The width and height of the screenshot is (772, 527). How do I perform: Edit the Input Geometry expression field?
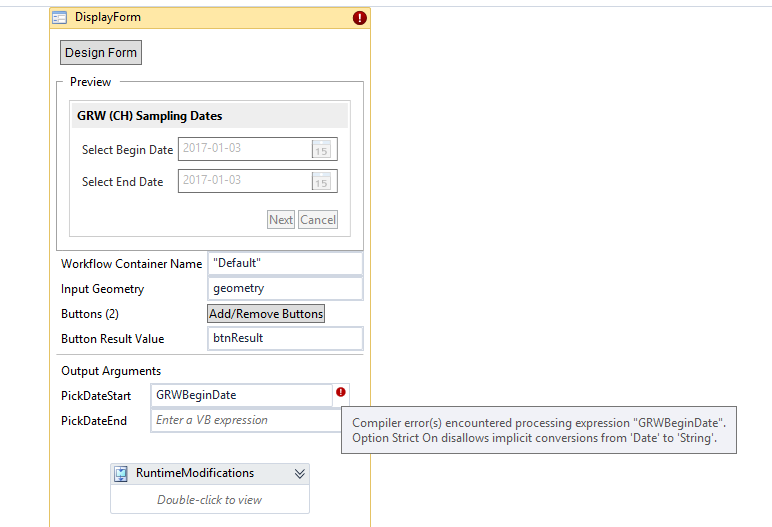[286, 289]
